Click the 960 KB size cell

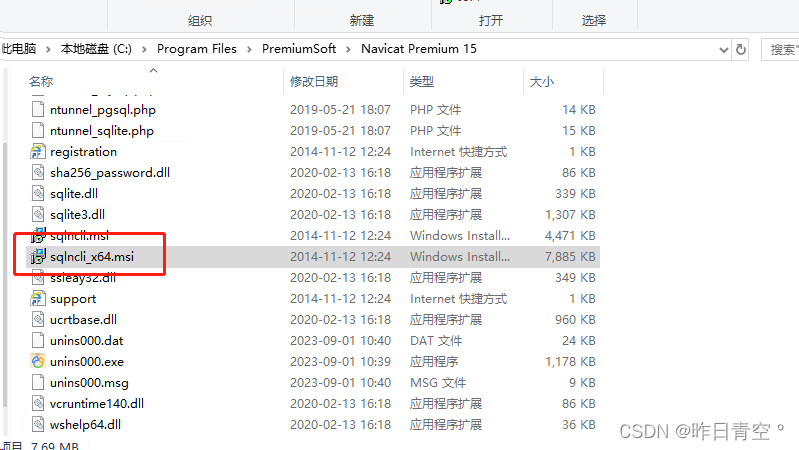575,320
